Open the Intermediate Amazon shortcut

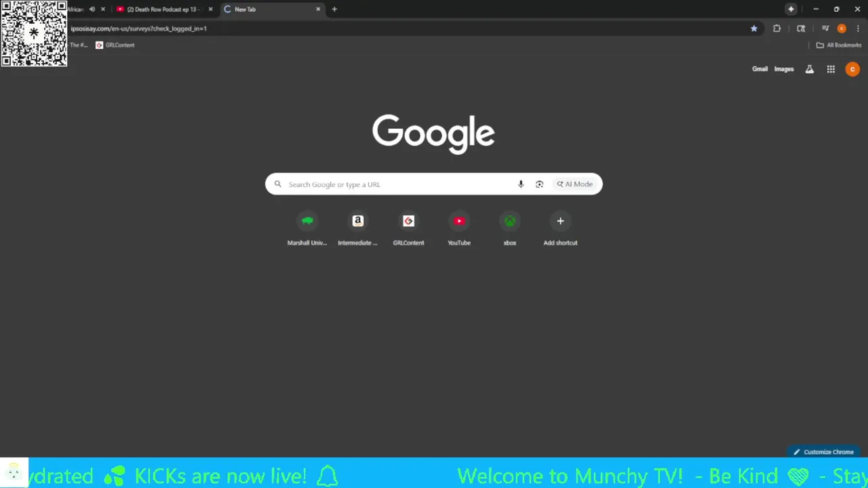(357, 229)
